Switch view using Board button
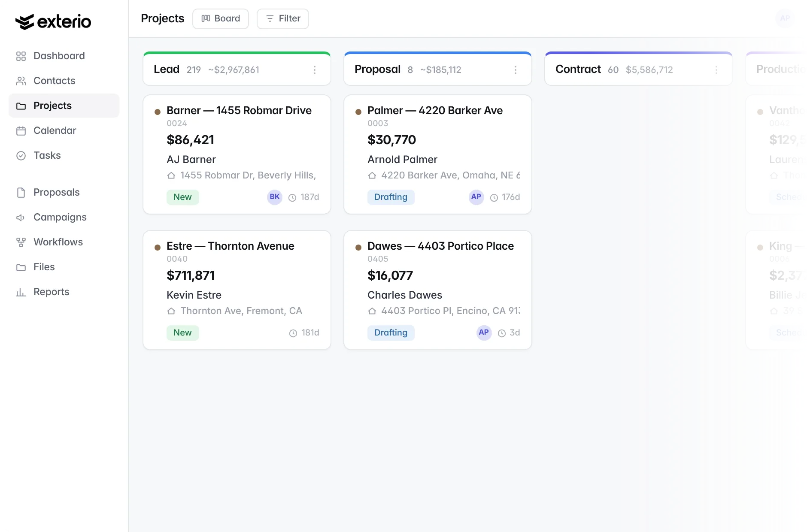Screen dimensions: 807x532 coord(221,18)
